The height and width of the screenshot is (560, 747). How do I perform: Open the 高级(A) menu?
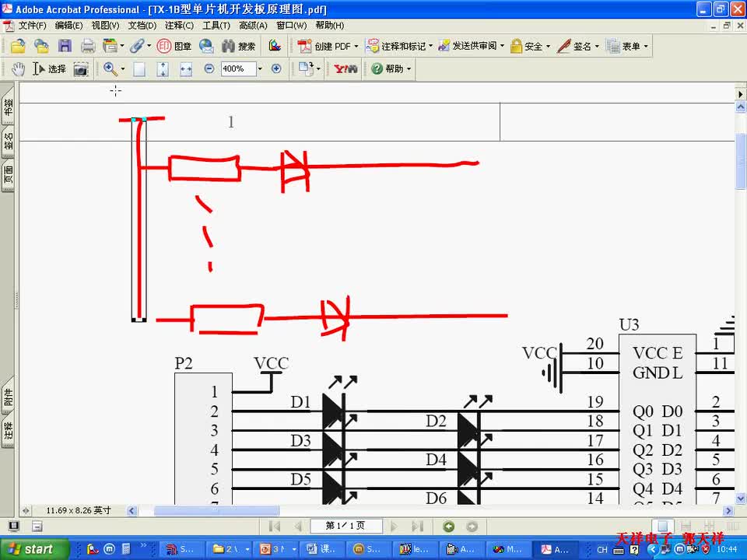[x=253, y=25]
